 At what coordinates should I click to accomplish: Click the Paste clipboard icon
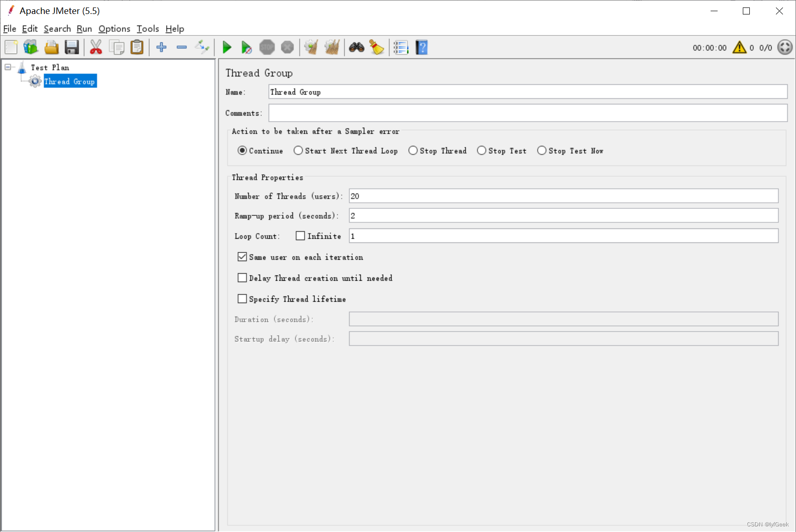(137, 48)
